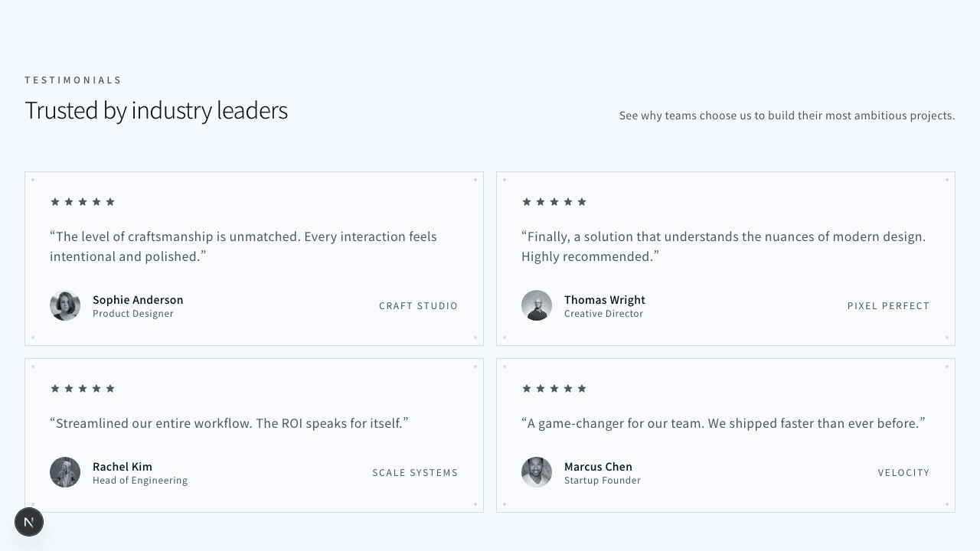Click the star rating in Marcus Chen's card

click(x=554, y=389)
